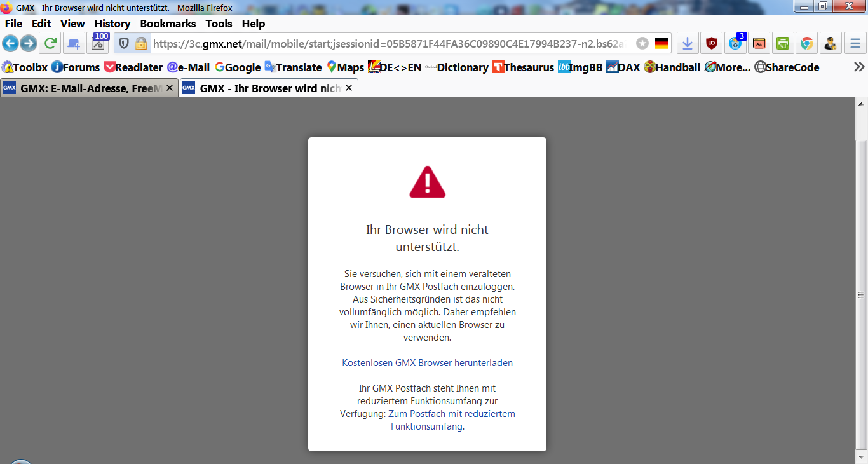Open the Readlater bookmark
868x464 pixels.
point(133,67)
